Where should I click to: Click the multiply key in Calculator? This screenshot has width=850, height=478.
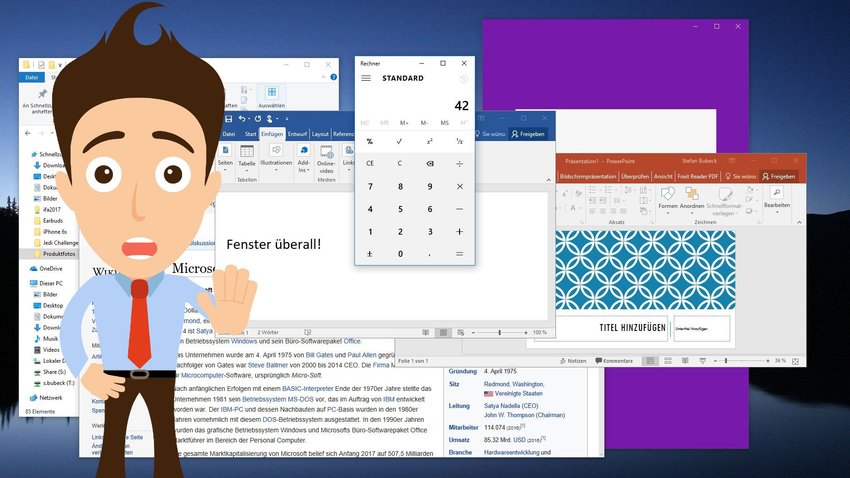pyautogui.click(x=459, y=186)
